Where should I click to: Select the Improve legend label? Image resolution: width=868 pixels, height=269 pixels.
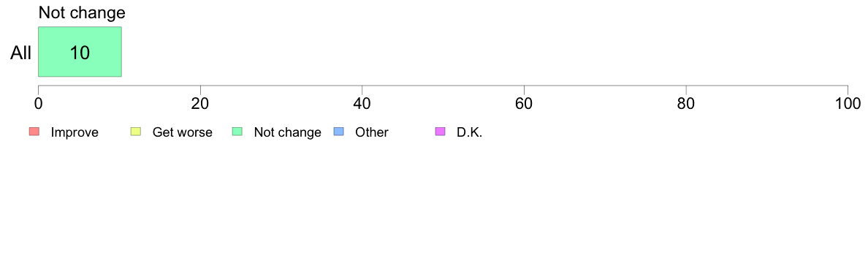[75, 132]
